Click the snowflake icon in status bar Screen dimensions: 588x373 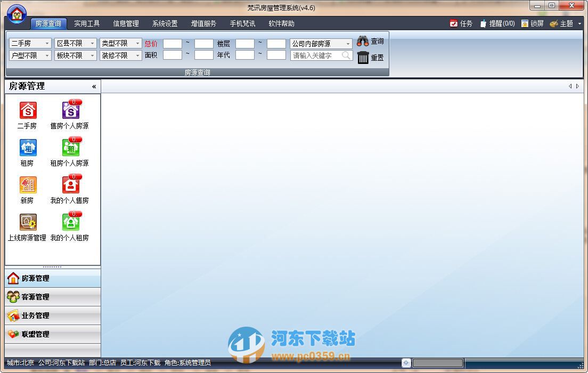(x=406, y=363)
